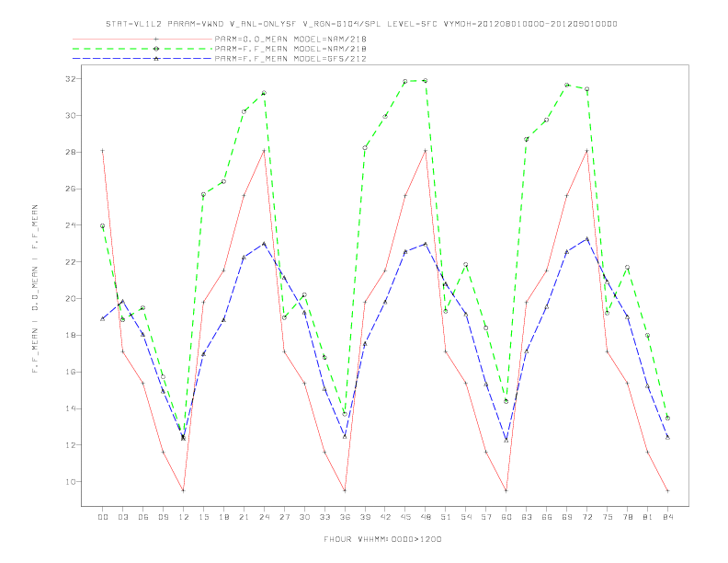Select legend text PARM=O.O_MEAN MODEL=NAM/218
The width and height of the screenshot is (728, 563).
pyautogui.click(x=290, y=39)
